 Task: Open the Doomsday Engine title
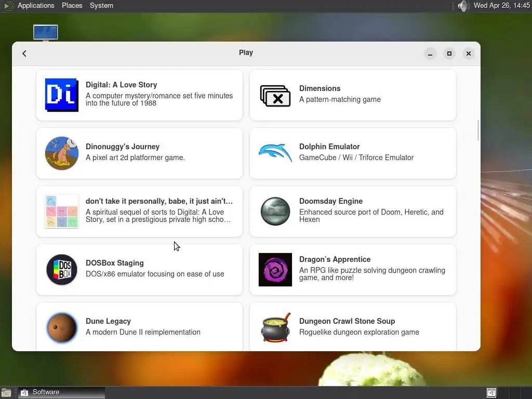click(x=331, y=201)
